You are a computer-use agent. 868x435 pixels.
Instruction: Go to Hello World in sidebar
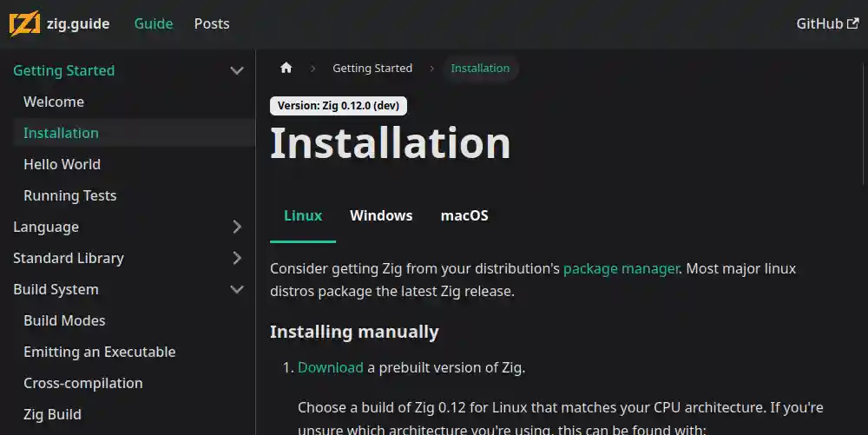pyautogui.click(x=62, y=165)
